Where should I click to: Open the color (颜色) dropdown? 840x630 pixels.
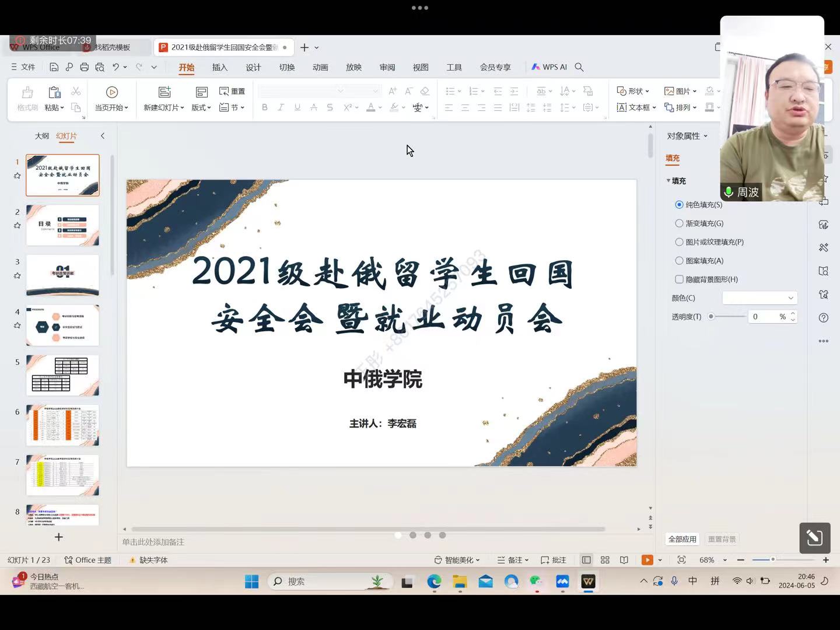pyautogui.click(x=759, y=298)
